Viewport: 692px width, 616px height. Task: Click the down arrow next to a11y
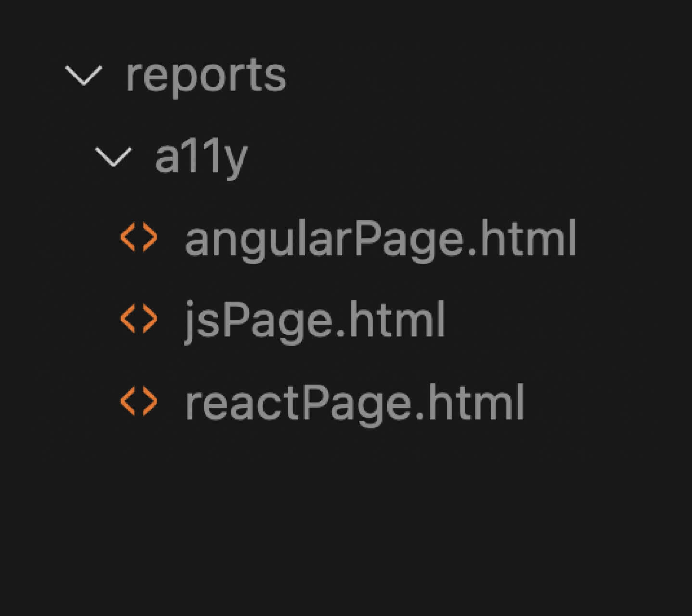114,157
